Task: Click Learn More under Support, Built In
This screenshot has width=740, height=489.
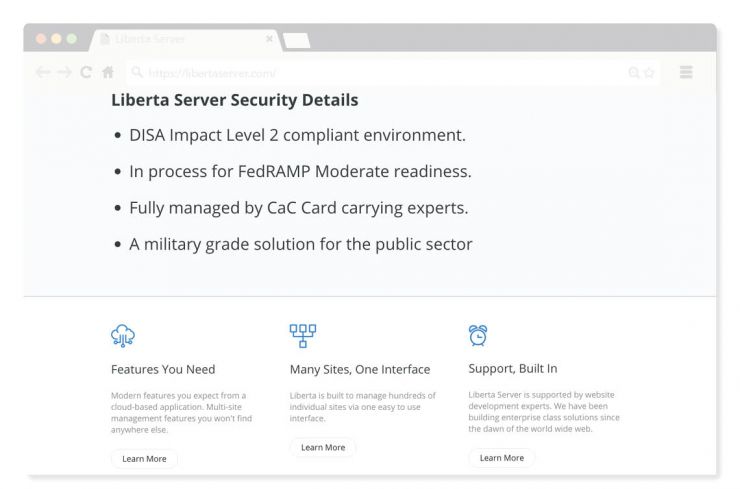Action: pos(502,458)
